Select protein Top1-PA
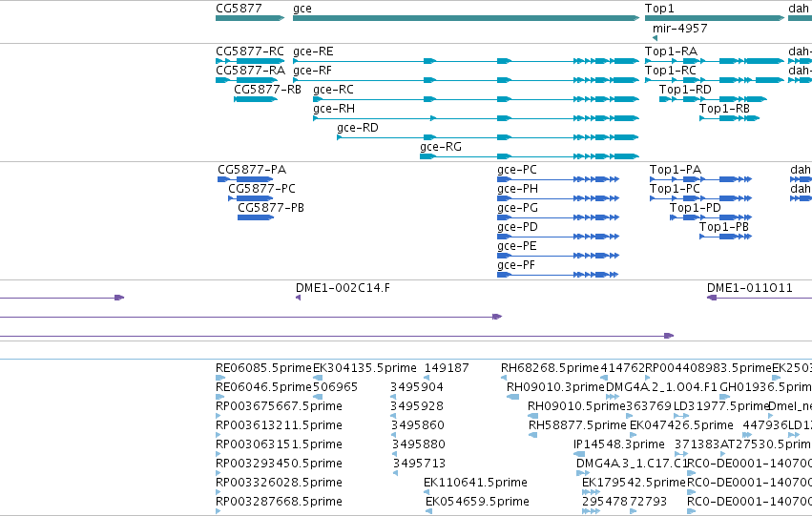 (700, 179)
